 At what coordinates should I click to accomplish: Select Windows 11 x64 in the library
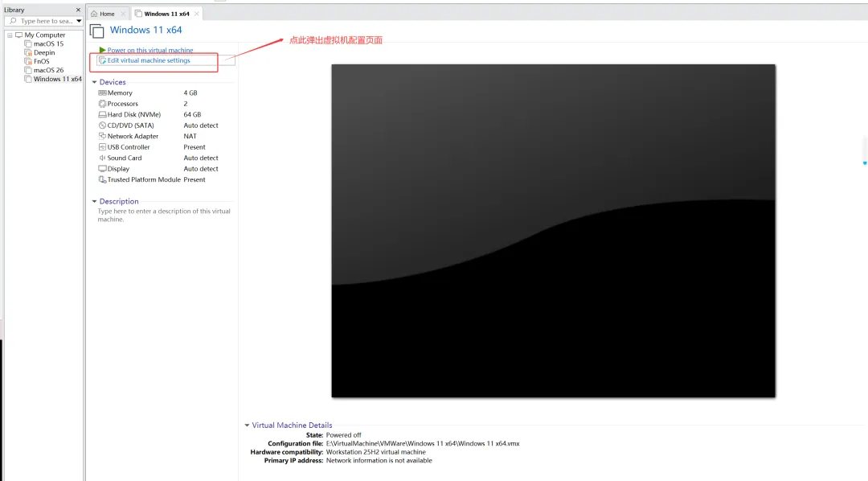click(x=58, y=80)
